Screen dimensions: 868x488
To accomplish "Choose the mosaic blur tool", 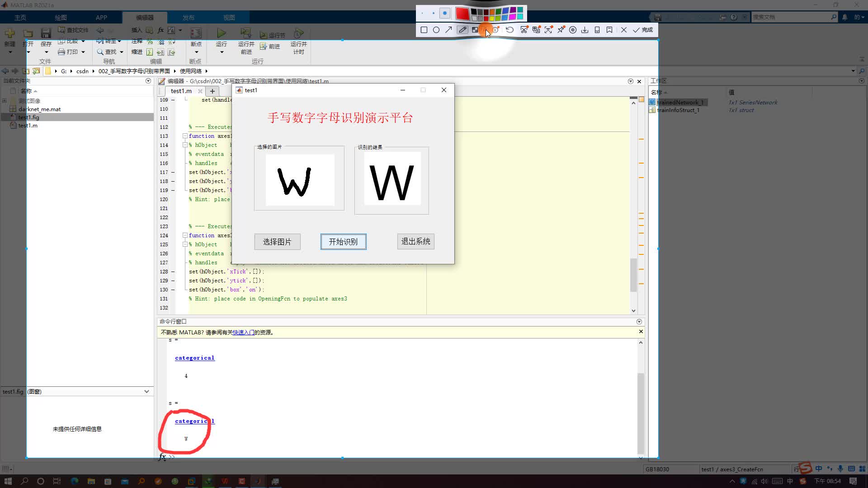I will (475, 30).
